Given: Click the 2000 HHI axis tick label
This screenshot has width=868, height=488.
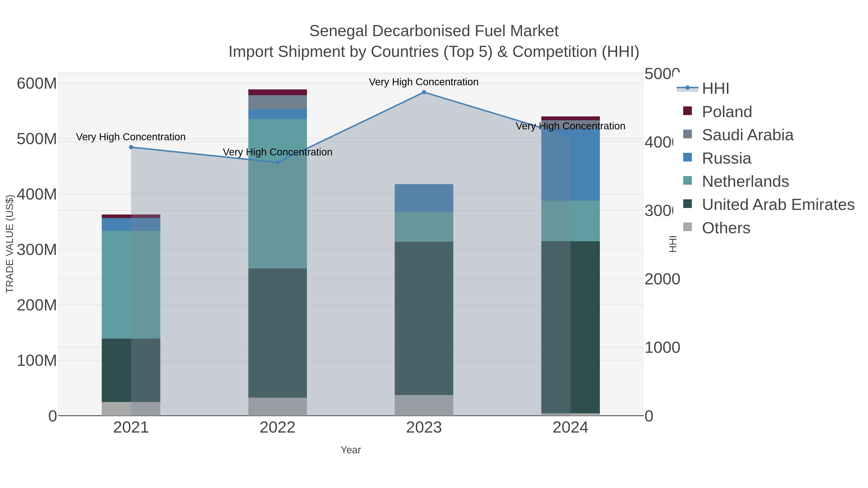Looking at the screenshot, I should [663, 279].
